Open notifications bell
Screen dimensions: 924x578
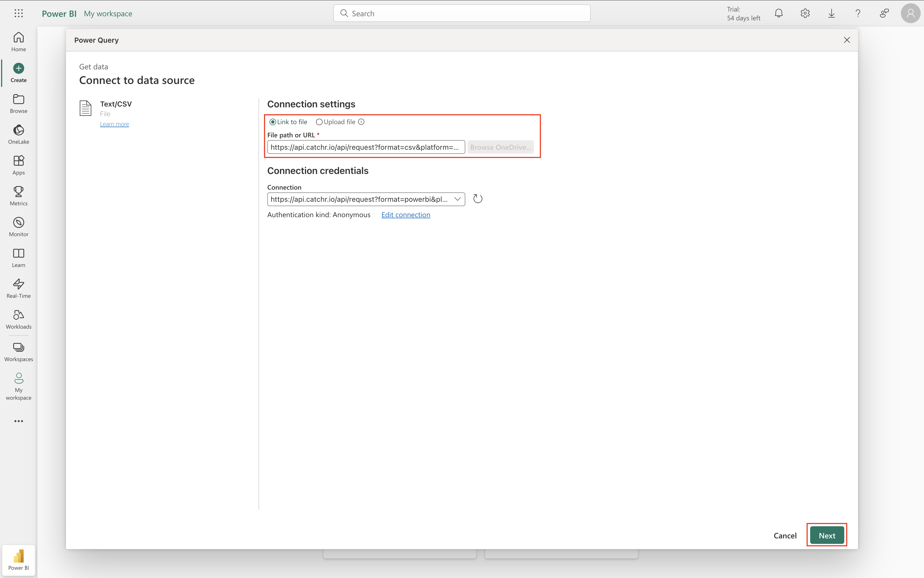click(x=779, y=13)
